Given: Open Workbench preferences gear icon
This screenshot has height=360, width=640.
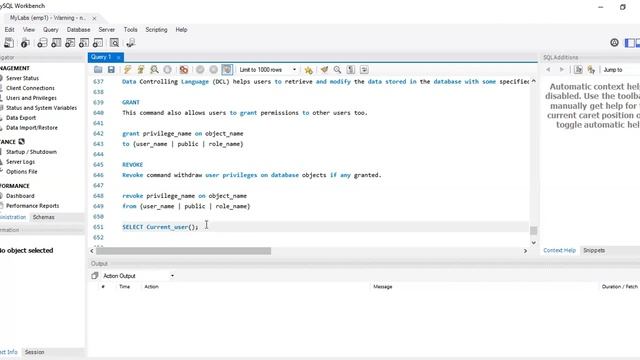Looking at the screenshot, I should [x=614, y=42].
